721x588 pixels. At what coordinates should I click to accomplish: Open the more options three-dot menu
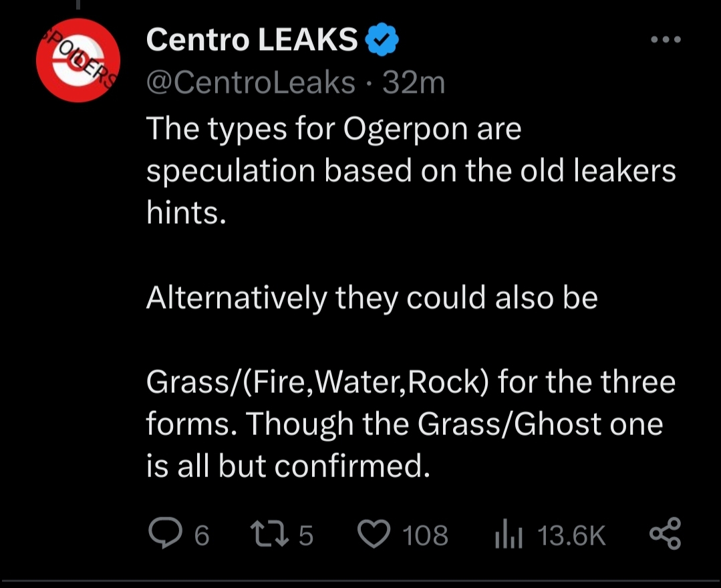(x=666, y=40)
